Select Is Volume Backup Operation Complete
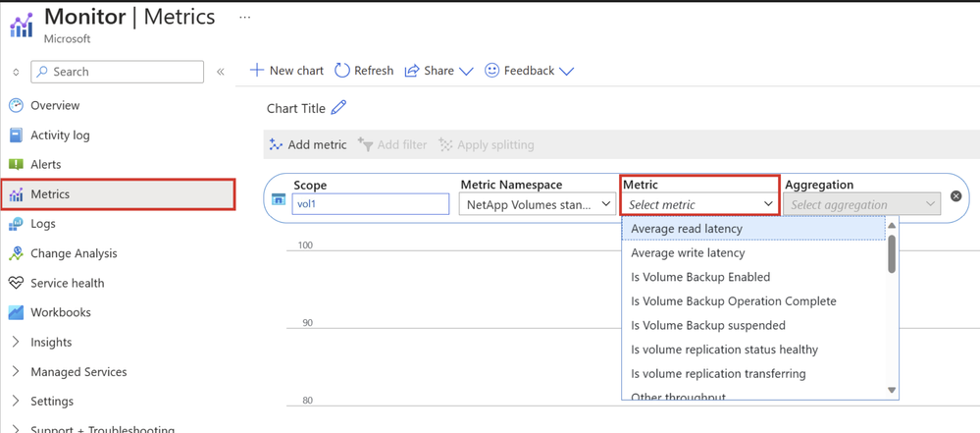980x433 pixels. tap(753, 301)
